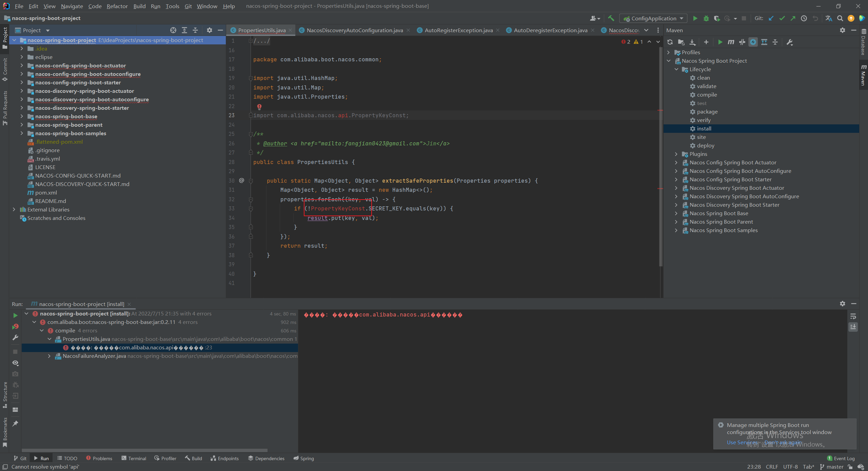This screenshot has width=868, height=471.
Task: Open the Problems tool window tab
Action: pos(99,458)
